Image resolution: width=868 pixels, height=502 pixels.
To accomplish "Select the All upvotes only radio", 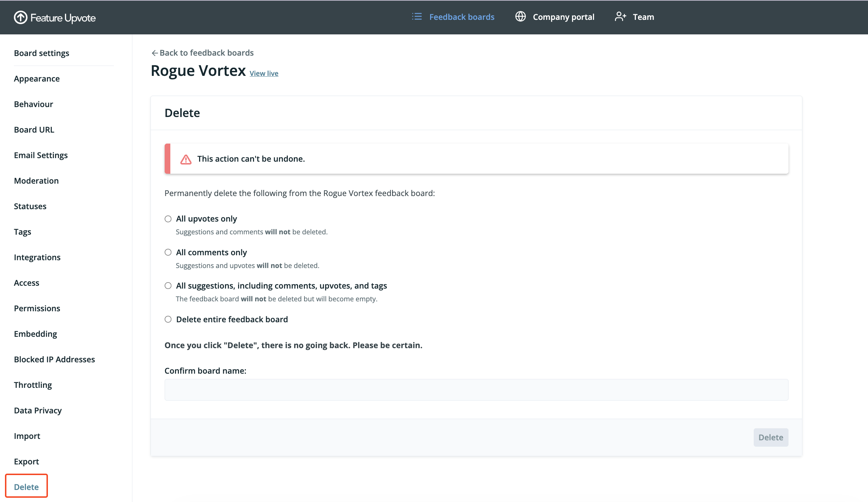I will coord(168,219).
